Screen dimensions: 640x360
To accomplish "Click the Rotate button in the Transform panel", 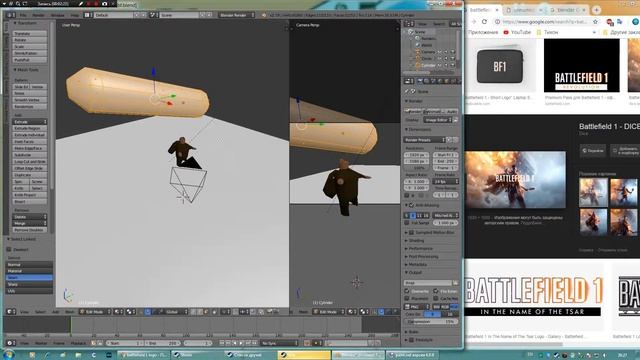I will click(29, 40).
